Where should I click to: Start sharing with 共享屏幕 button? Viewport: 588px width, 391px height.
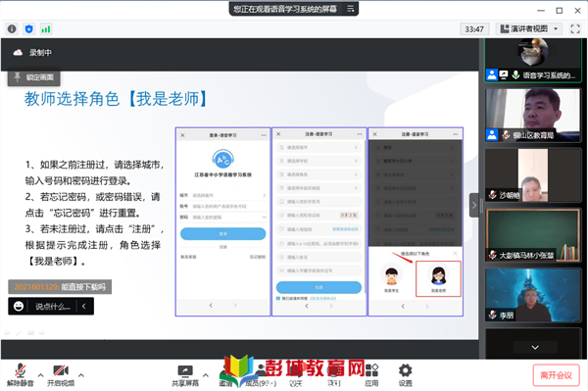[x=185, y=376]
